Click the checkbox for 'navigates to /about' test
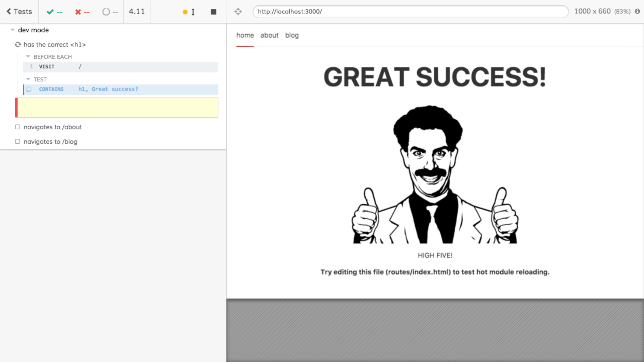644x362 pixels. pyautogui.click(x=17, y=127)
